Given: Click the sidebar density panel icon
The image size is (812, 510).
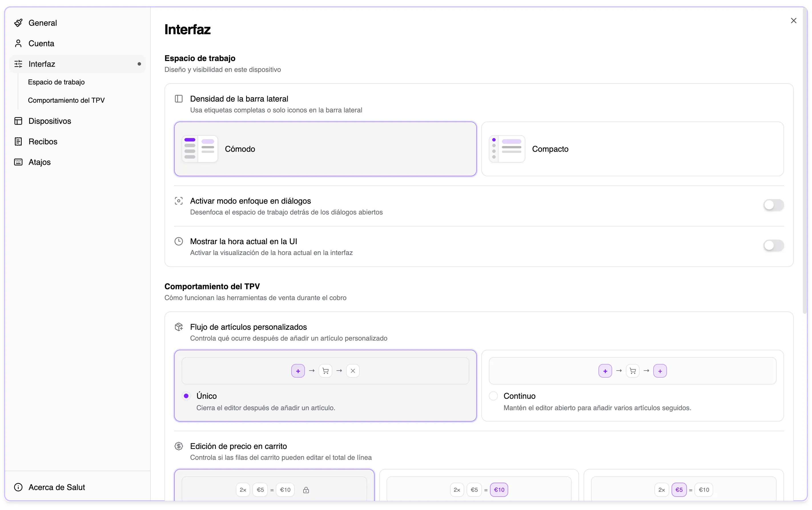Looking at the screenshot, I should (179, 99).
